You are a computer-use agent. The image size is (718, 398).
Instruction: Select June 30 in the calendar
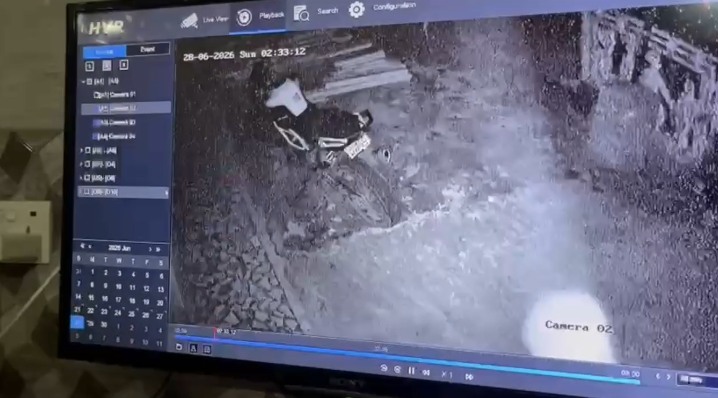coord(104,325)
